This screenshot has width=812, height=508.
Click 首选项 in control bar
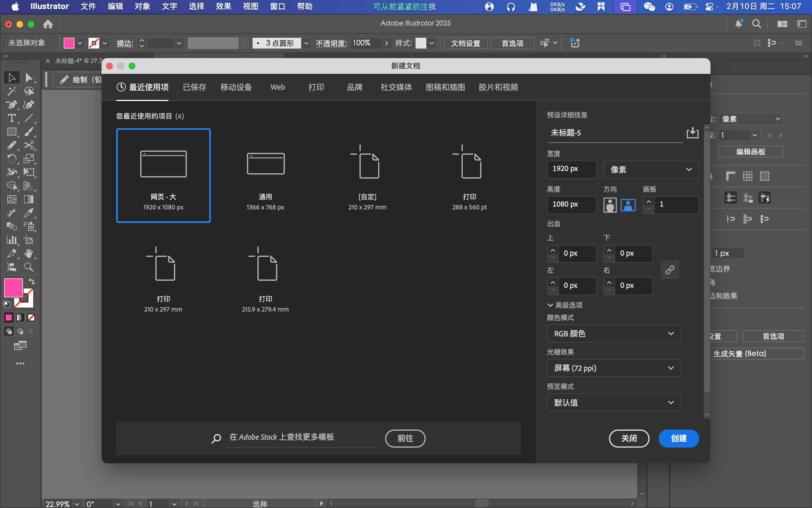pyautogui.click(x=512, y=43)
